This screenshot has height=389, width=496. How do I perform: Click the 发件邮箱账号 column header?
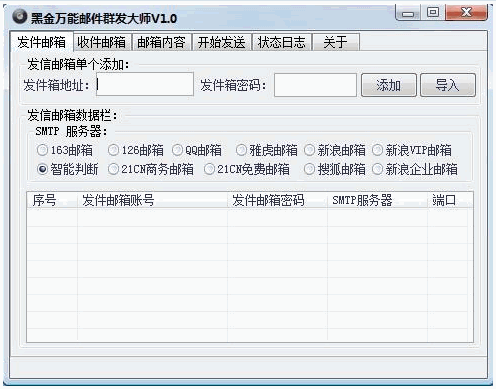pyautogui.click(x=152, y=200)
